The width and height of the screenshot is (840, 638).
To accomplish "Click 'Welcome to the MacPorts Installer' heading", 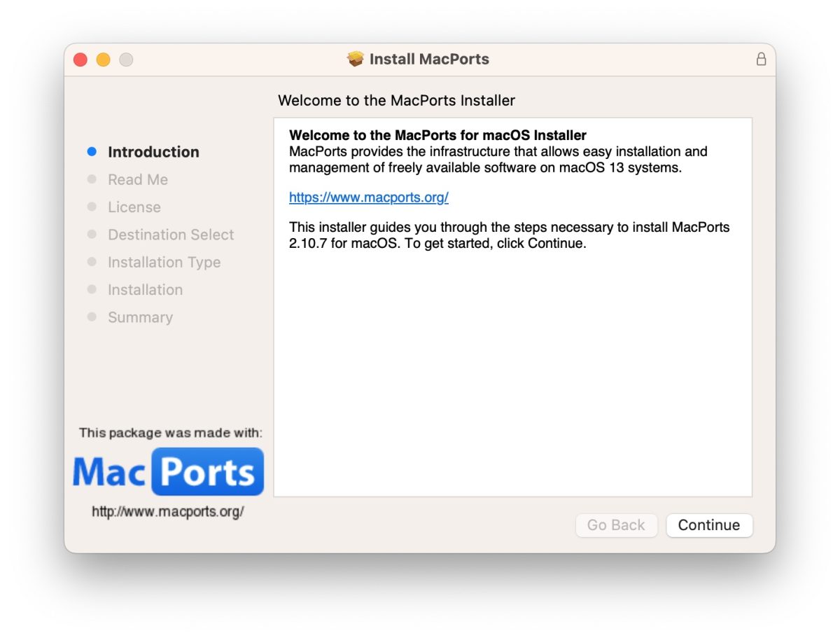I will click(396, 100).
